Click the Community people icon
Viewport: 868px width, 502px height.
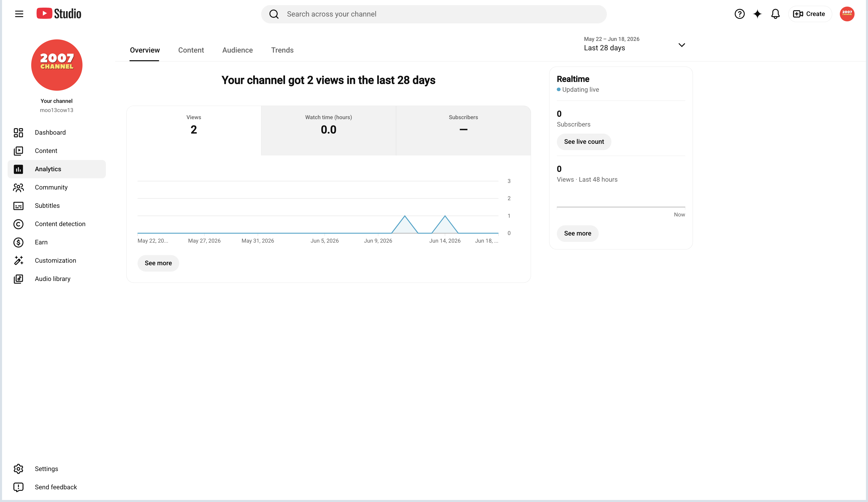coord(18,187)
